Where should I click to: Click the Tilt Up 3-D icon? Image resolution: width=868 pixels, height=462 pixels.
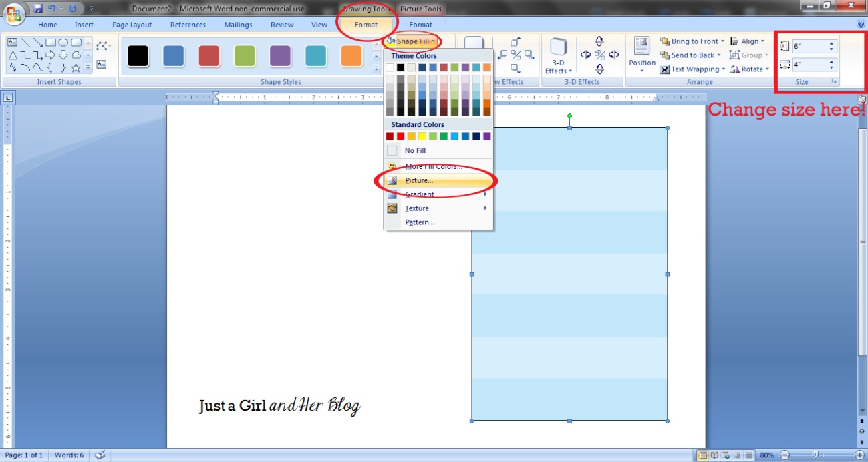coord(599,41)
